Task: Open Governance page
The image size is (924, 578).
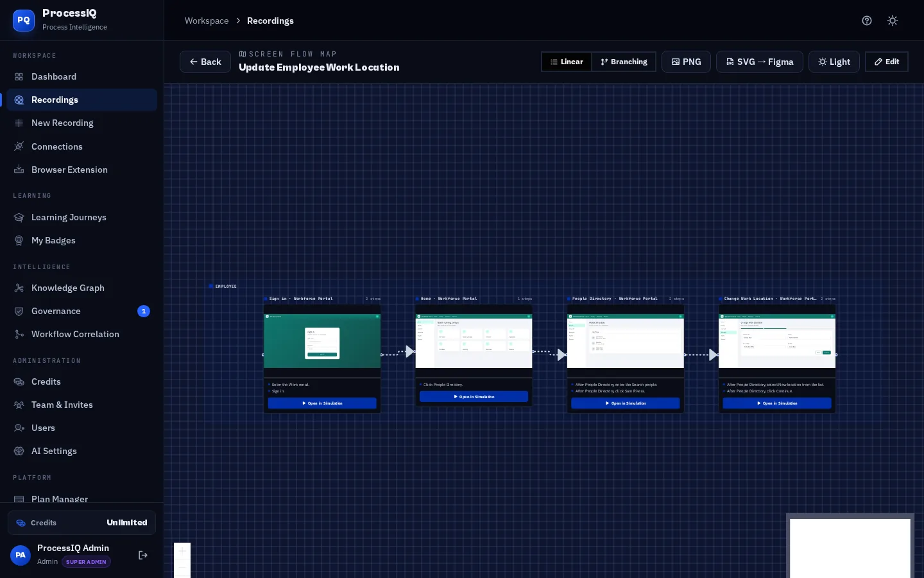Action: [81, 311]
